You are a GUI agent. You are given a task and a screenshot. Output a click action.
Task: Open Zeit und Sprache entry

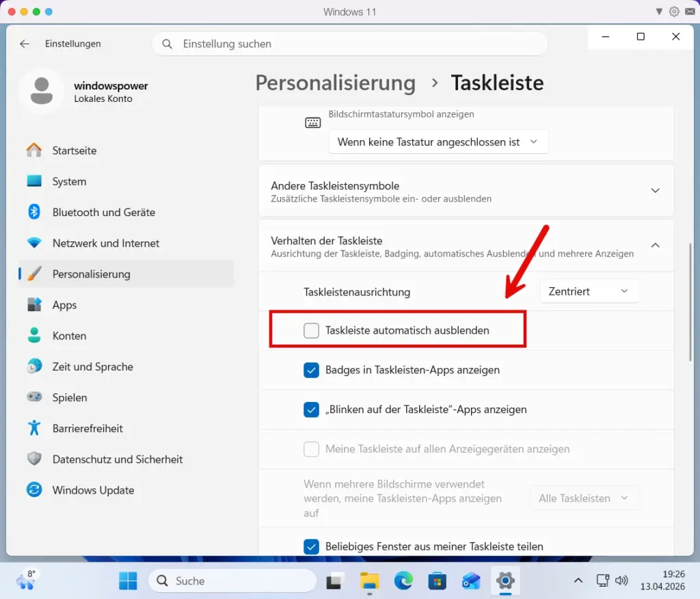[x=126, y=367]
